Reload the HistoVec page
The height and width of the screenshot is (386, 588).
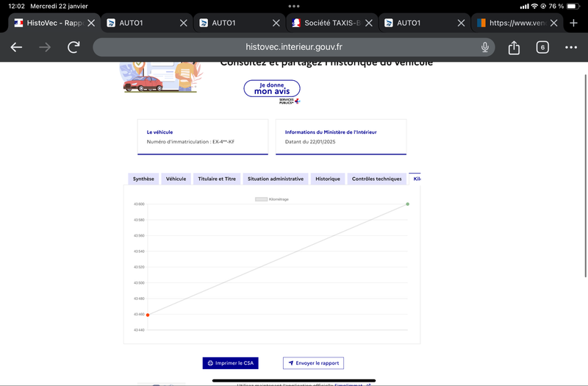pos(73,47)
